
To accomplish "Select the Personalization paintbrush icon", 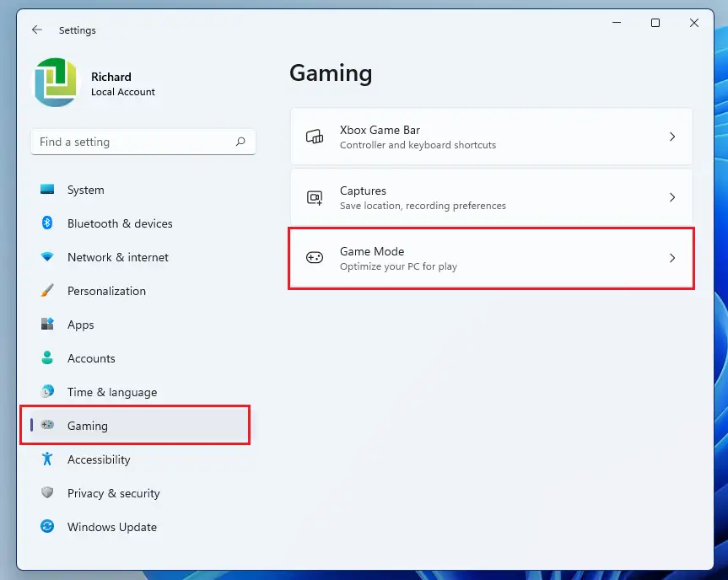I will point(47,291).
